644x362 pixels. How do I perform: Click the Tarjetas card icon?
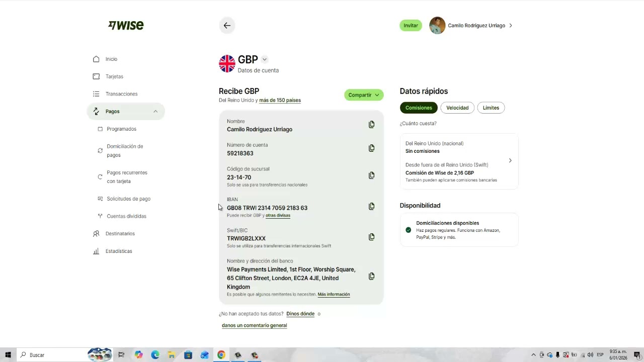96,76
